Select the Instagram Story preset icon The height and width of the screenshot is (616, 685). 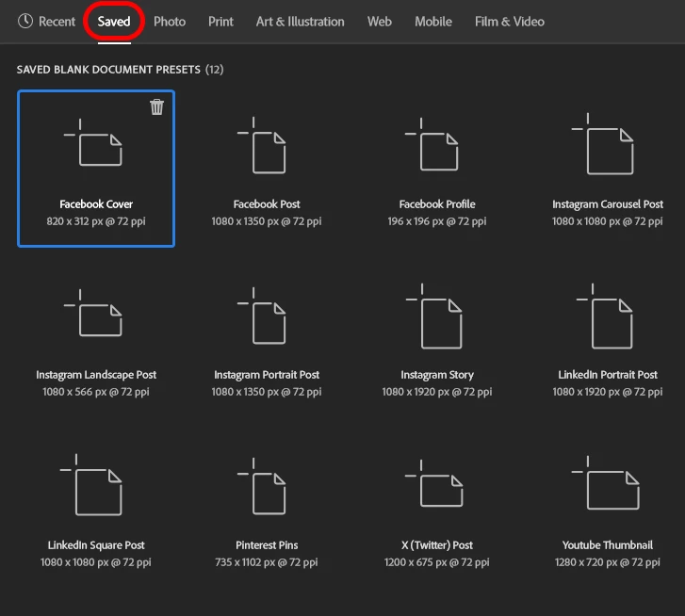coord(433,316)
